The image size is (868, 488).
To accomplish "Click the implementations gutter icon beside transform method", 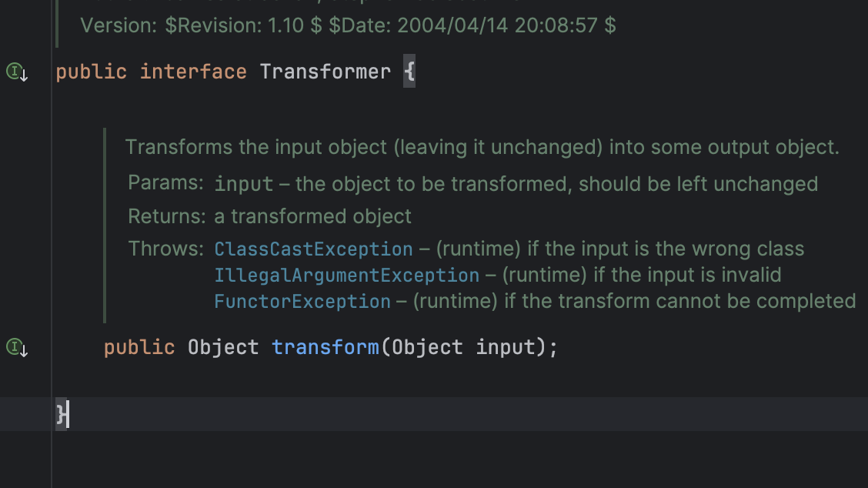I will tap(17, 347).
